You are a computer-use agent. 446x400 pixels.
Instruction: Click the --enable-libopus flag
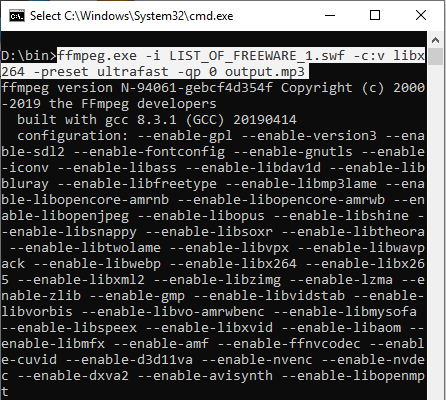click(201, 216)
